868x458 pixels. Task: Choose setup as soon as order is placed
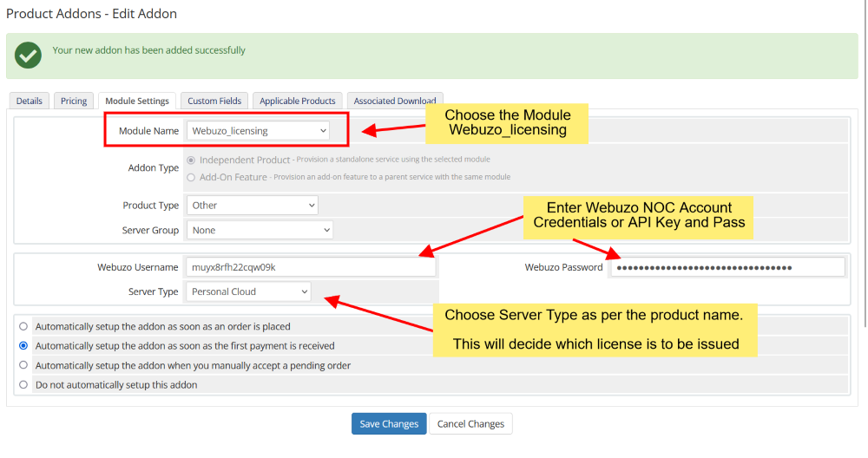coord(23,326)
